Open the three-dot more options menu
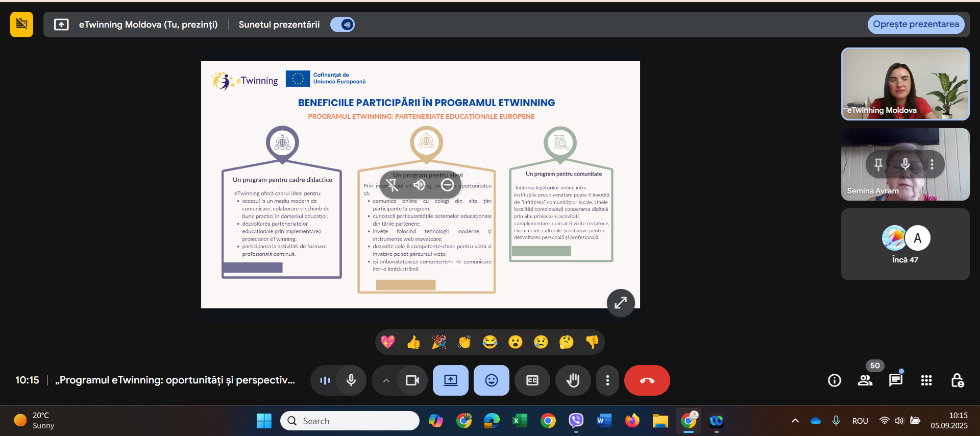This screenshot has width=980, height=436. coord(607,380)
